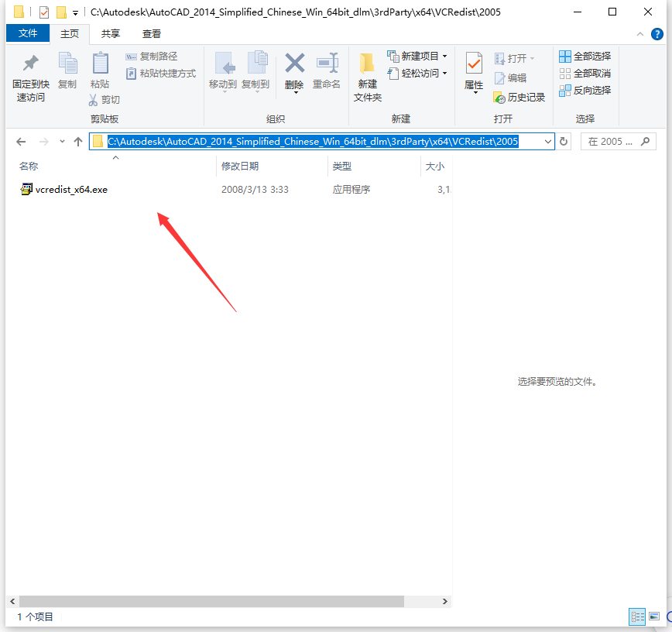Click the 粘贴 paste icon
Viewport: 672px width, 632px height.
tap(100, 64)
